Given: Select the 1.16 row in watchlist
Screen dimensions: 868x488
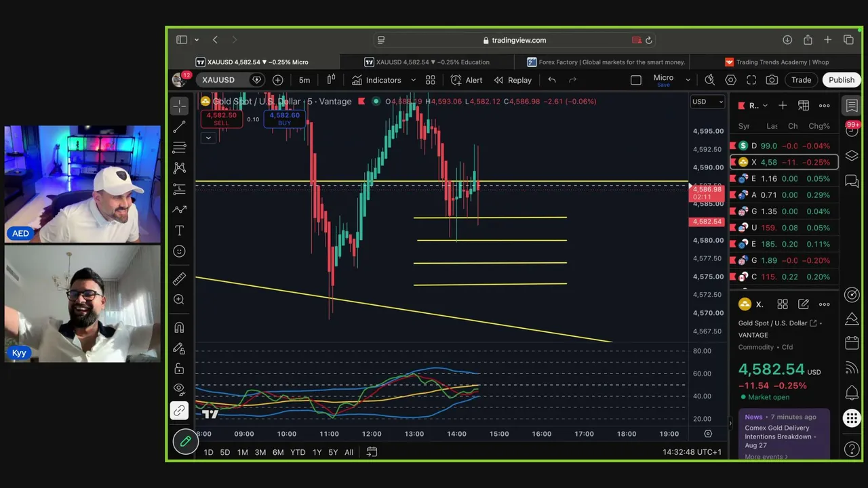Looking at the screenshot, I should 783,179.
